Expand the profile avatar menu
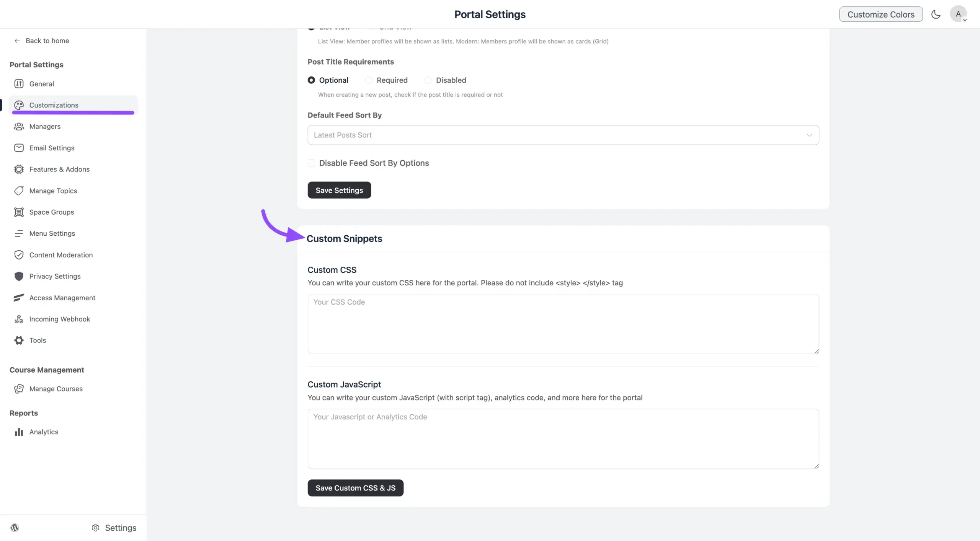The image size is (980, 541). 959,14
